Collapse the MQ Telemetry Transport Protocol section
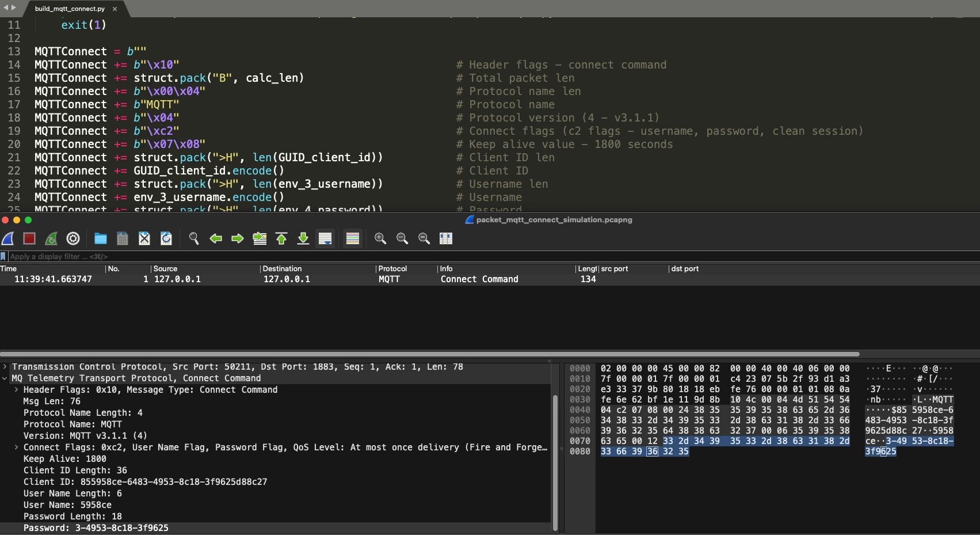Screen dimensions: 980x535 coord(5,378)
